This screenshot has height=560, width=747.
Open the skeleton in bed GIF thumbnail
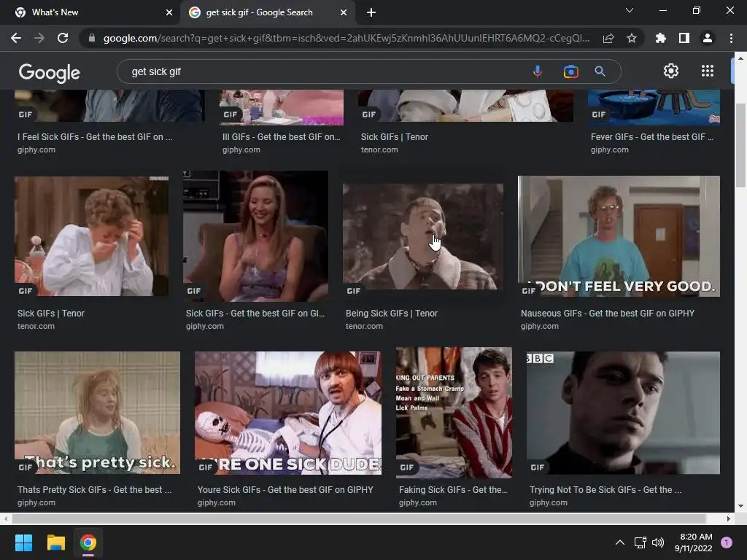coord(287,413)
